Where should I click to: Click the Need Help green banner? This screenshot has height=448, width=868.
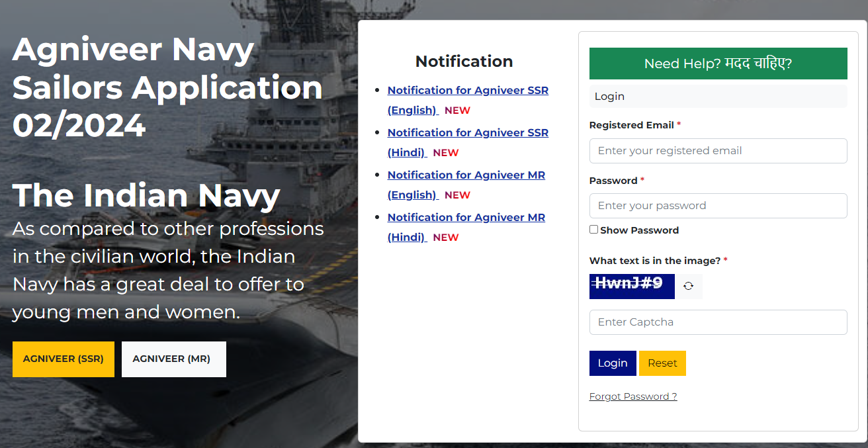coord(718,64)
